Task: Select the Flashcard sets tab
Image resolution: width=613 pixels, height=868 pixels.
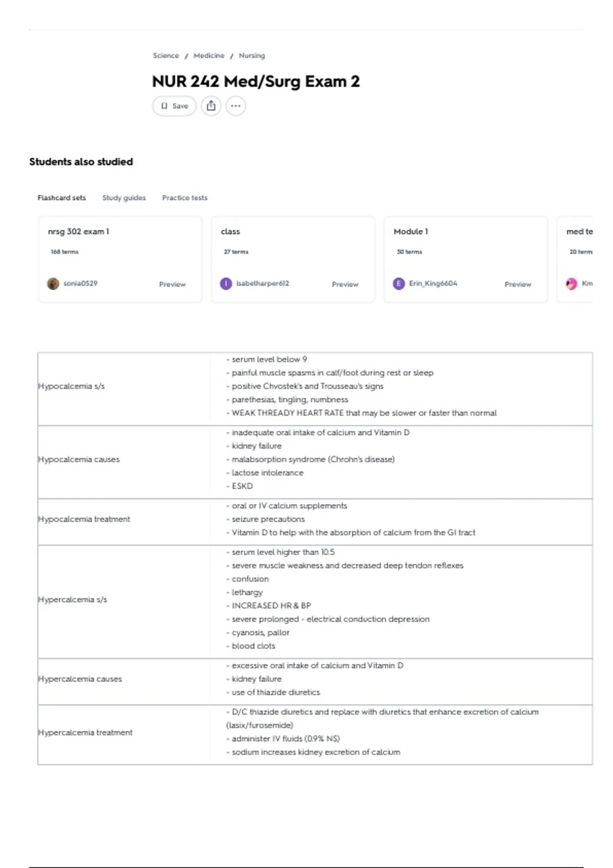Action: [62, 198]
